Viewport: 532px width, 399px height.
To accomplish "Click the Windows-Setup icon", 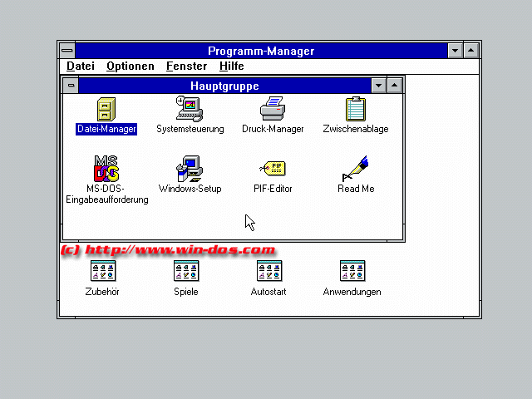I will (x=190, y=169).
